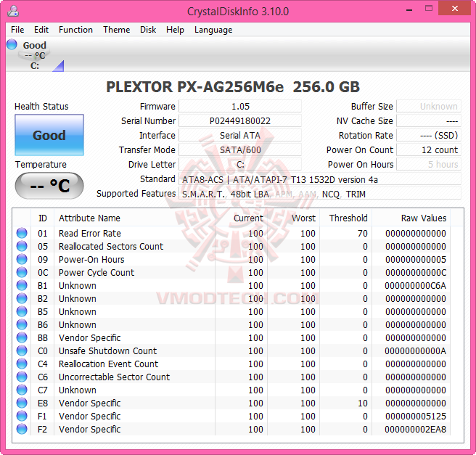Click raw value 000000000C6A
Image resolution: width=476 pixels, height=455 pixels.
(x=415, y=286)
